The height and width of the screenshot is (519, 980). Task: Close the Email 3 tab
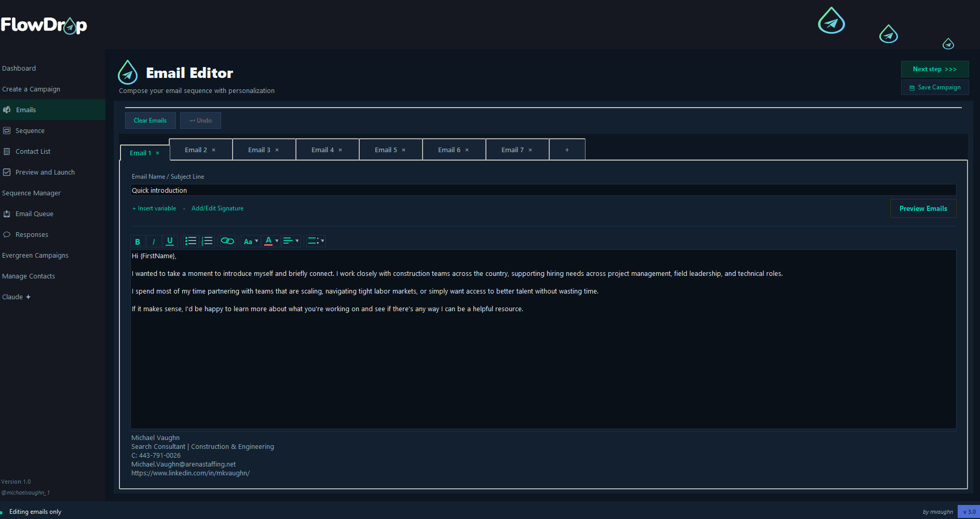(x=277, y=150)
